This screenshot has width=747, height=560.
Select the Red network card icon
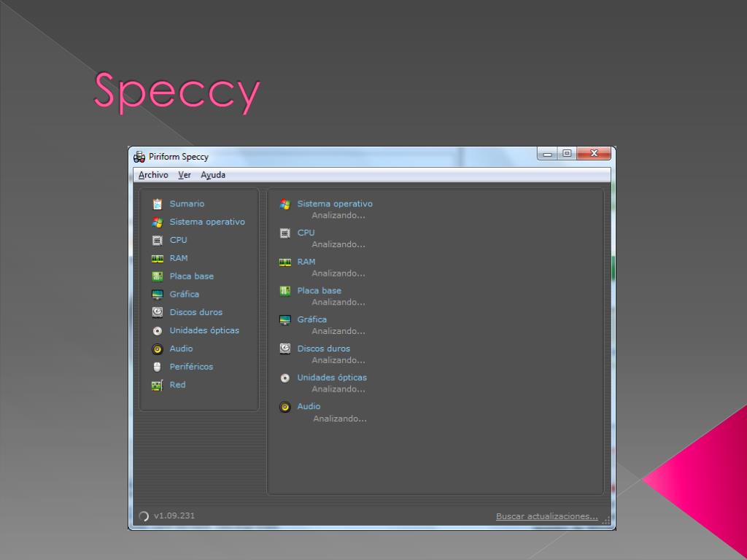click(158, 385)
